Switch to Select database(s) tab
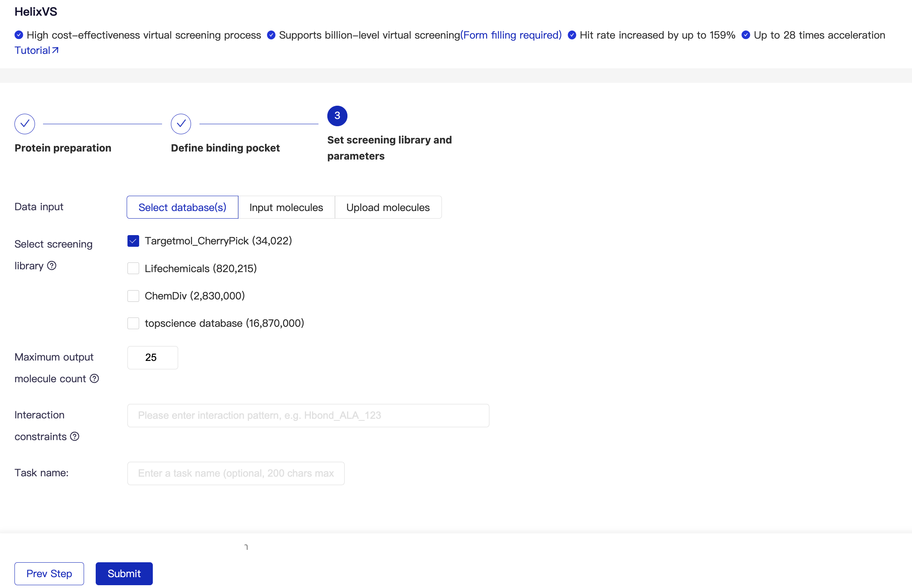The image size is (912, 588). (183, 207)
